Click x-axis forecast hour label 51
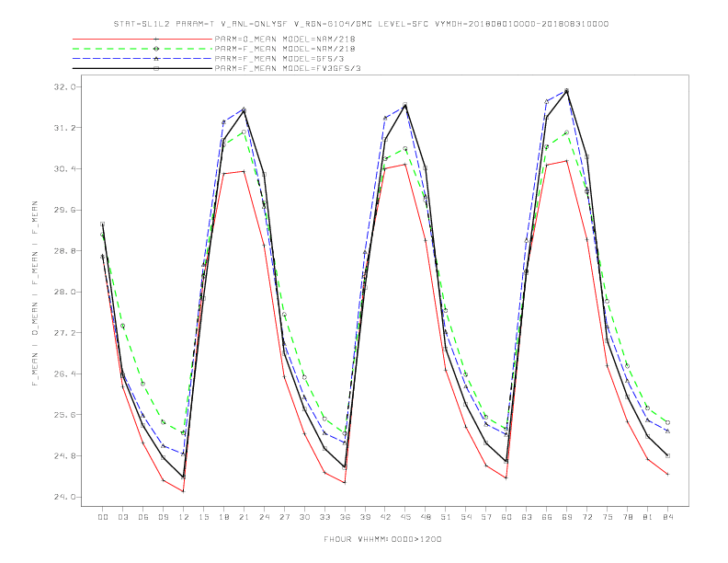The height and width of the screenshot is (563, 728). [x=446, y=517]
